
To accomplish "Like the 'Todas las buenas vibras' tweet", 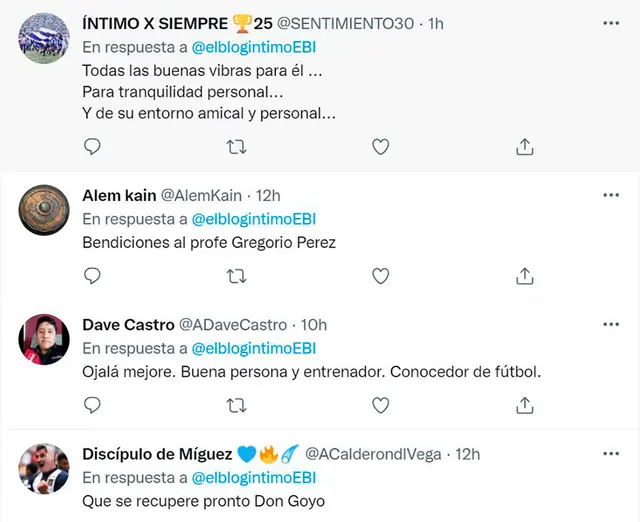I will 380,146.
